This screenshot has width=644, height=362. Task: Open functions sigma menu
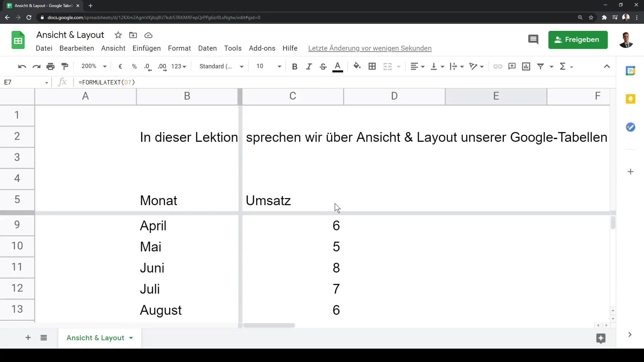tap(566, 66)
